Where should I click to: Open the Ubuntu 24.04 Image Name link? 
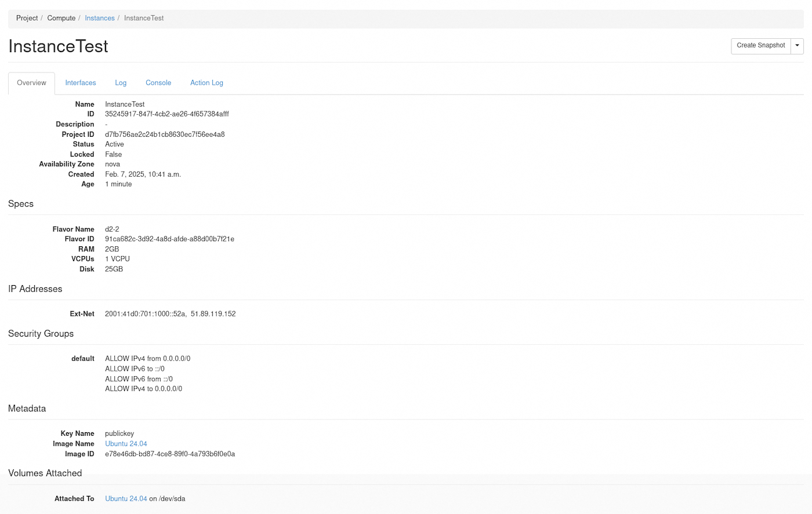(126, 444)
